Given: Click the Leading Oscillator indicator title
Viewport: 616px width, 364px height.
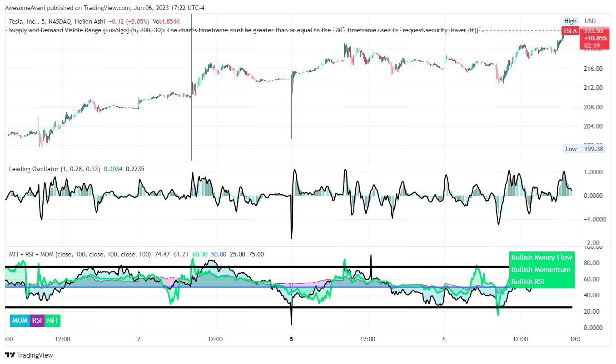Looking at the screenshot, I should click(x=55, y=169).
